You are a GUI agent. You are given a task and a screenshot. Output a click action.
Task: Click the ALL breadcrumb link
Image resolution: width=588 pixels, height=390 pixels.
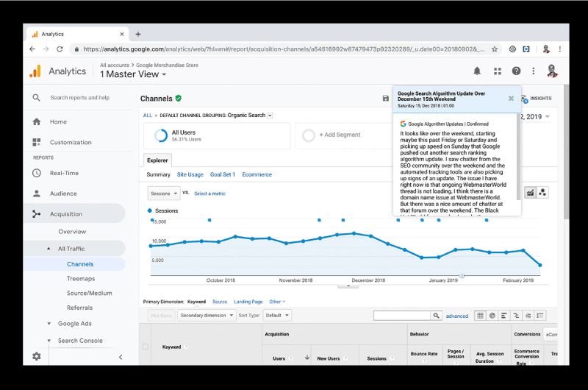point(148,116)
